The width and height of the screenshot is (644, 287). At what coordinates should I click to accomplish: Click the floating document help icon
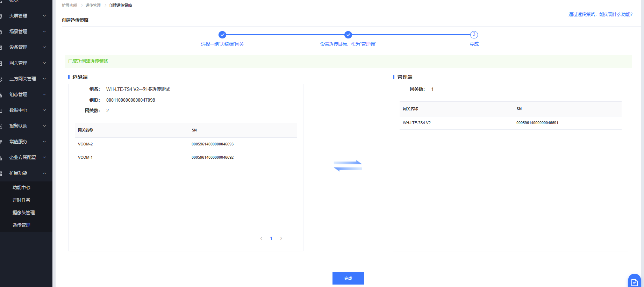(x=634, y=281)
